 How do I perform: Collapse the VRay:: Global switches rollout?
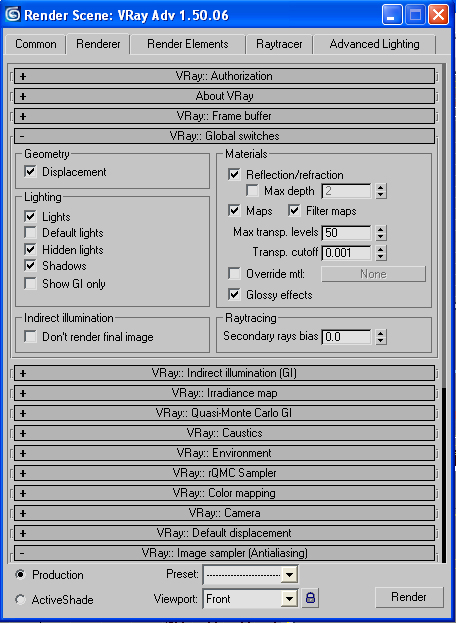click(x=224, y=136)
